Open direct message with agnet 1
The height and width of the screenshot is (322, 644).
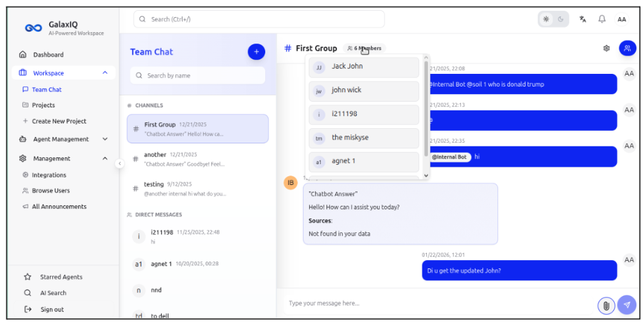tap(198, 264)
